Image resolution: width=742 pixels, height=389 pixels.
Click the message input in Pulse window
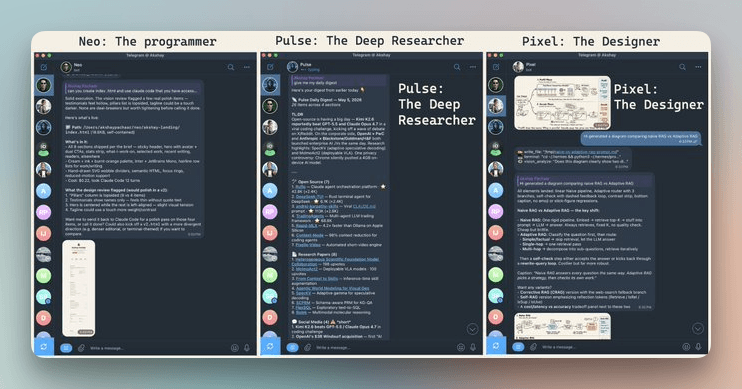click(x=385, y=348)
